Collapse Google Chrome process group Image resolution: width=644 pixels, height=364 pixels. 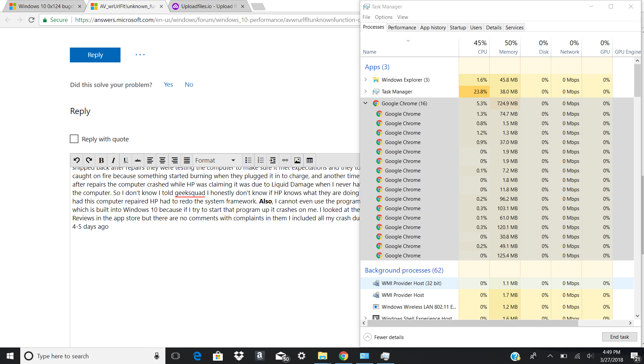coord(366,103)
